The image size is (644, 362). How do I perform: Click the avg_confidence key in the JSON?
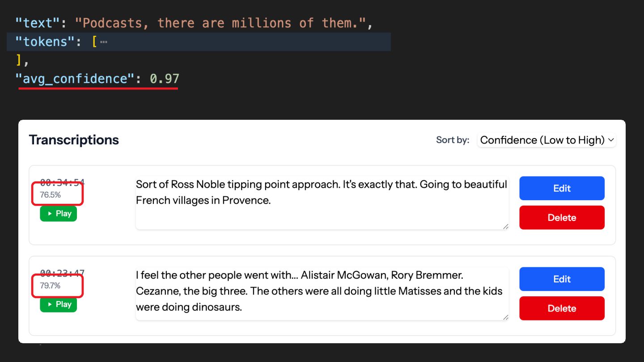pos(75,79)
